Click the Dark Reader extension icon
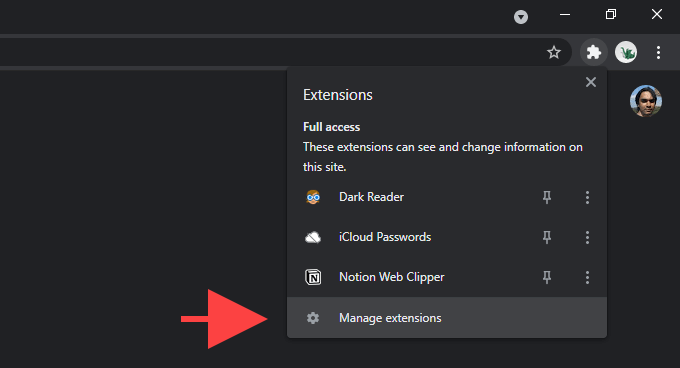The height and width of the screenshot is (368, 680). [313, 197]
